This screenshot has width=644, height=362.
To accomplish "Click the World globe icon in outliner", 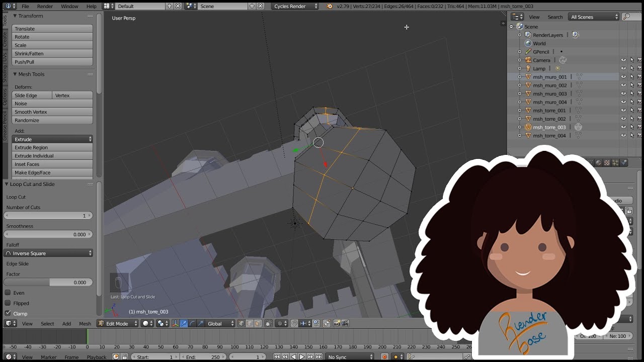I will point(528,43).
